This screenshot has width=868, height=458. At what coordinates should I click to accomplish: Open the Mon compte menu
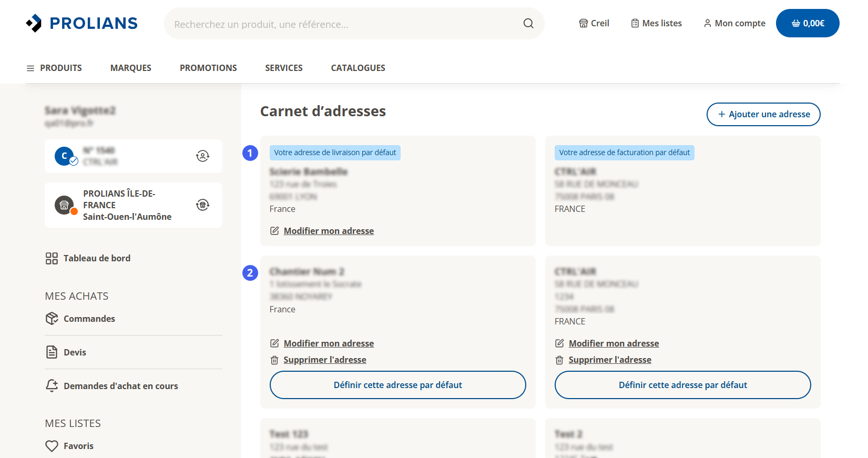[x=734, y=23]
